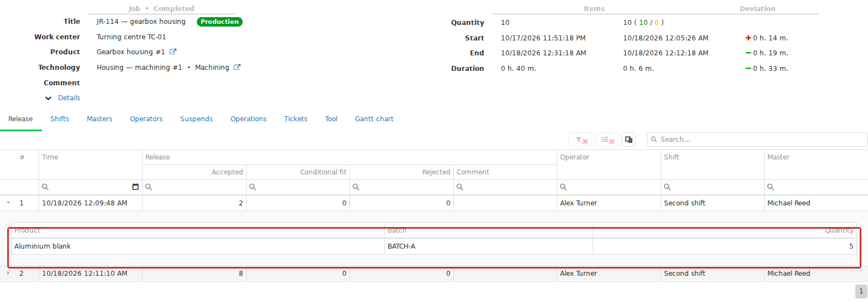The image size is (868, 304).
Task: Open the Suspends tab
Action: [x=196, y=119]
